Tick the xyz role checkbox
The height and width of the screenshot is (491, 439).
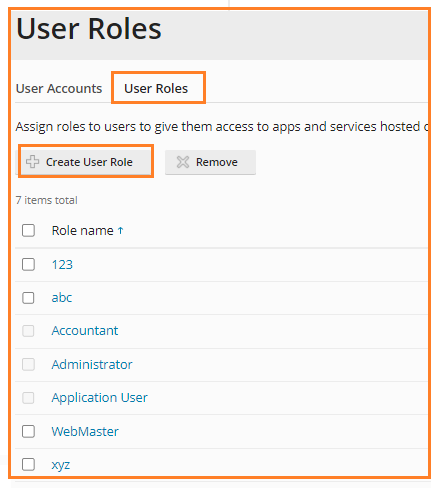pyautogui.click(x=28, y=464)
